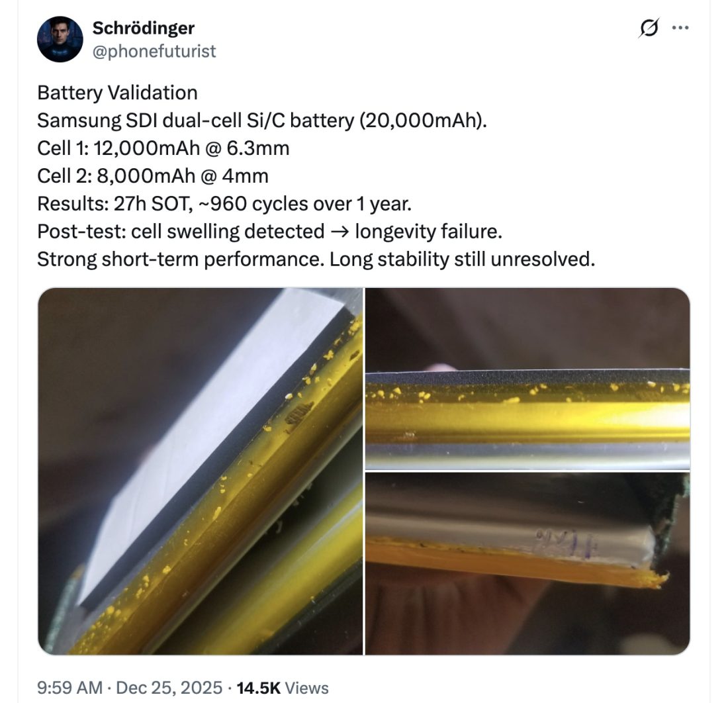
Task: Open the large left battery photo
Action: [200, 471]
